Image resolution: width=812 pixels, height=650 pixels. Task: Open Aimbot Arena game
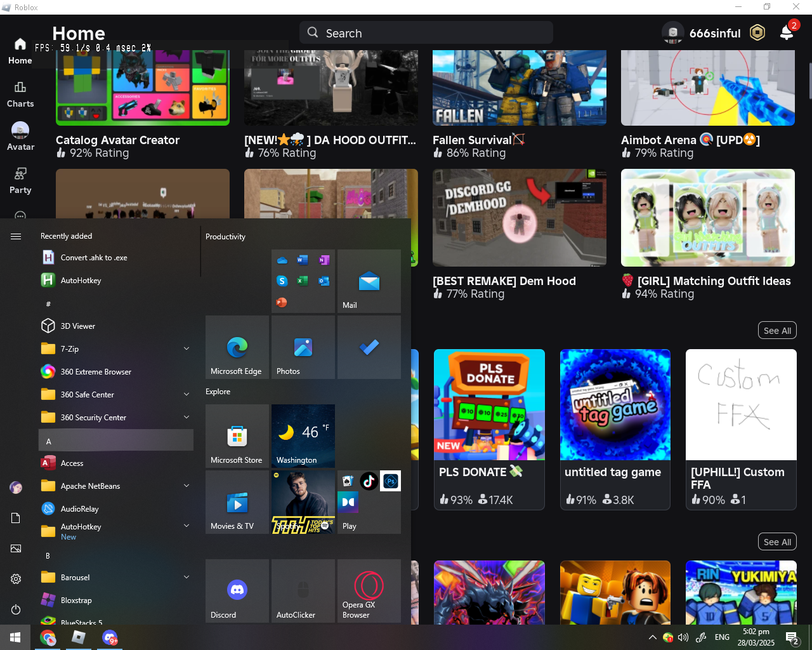tap(708, 105)
